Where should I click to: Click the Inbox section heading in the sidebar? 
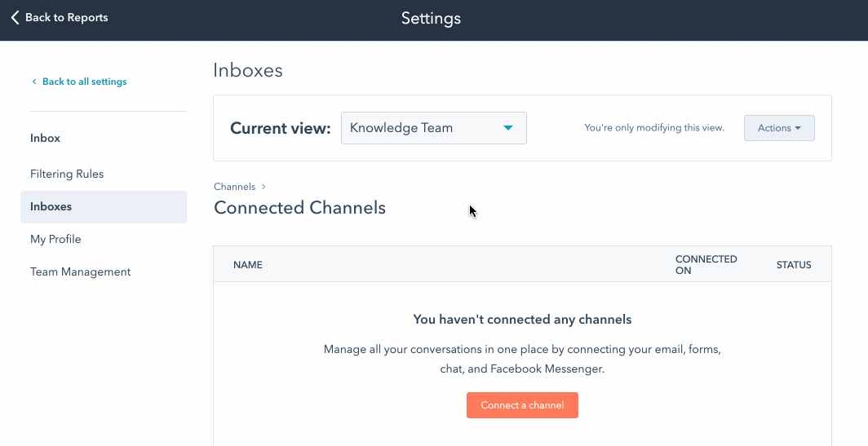(x=45, y=138)
